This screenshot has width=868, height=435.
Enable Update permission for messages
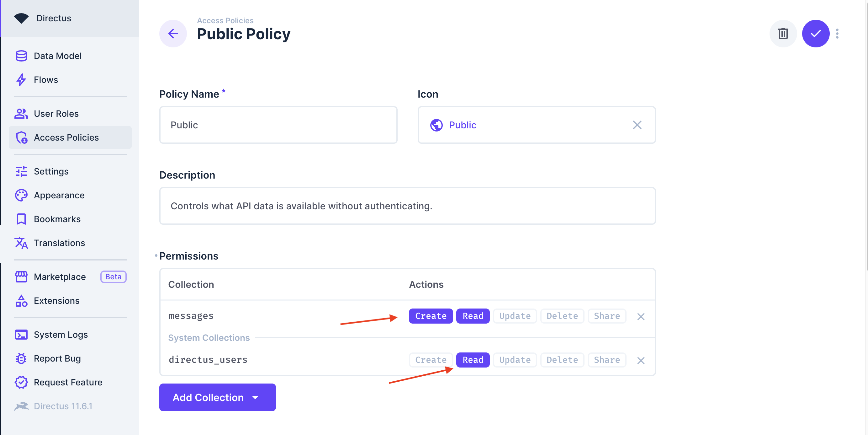click(x=515, y=316)
